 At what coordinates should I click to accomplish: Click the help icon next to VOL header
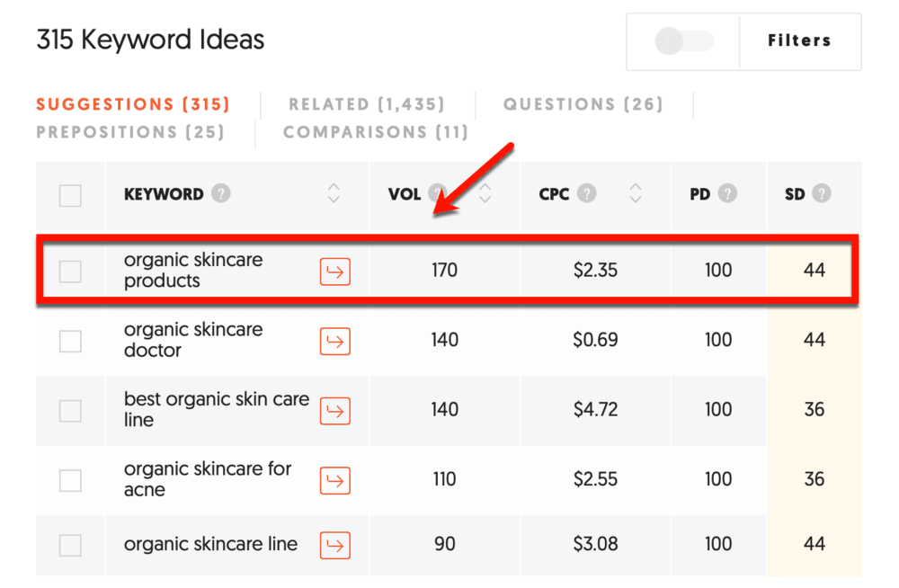pyautogui.click(x=438, y=193)
